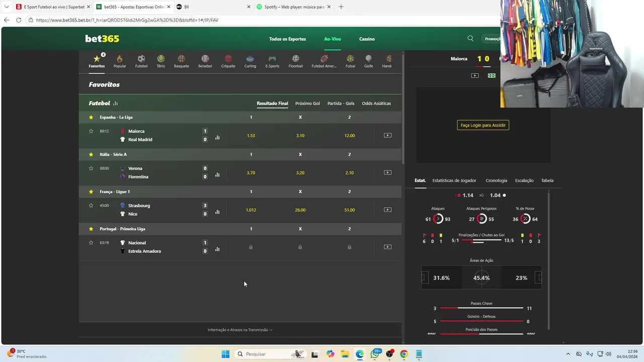The image size is (644, 362).
Task: Open stats chart for Strasbourg vs Nice
Action: point(217,212)
